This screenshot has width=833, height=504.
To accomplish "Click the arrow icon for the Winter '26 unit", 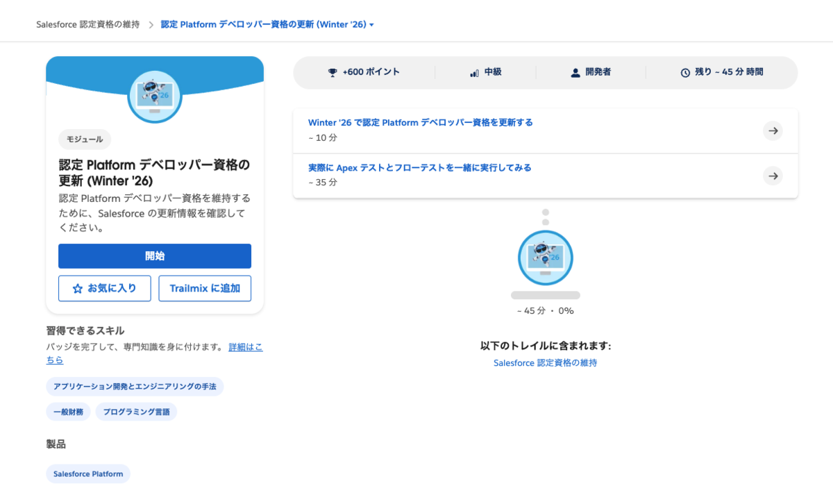I will click(x=773, y=131).
